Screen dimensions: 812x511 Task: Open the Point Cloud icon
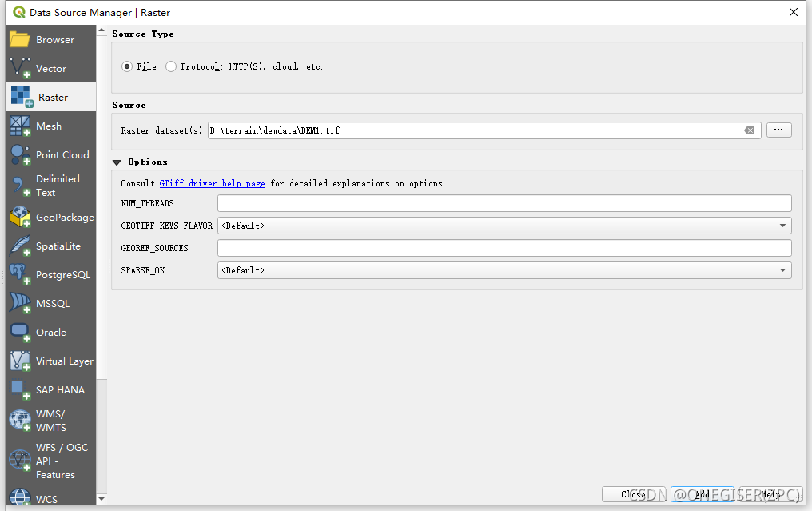pos(20,154)
